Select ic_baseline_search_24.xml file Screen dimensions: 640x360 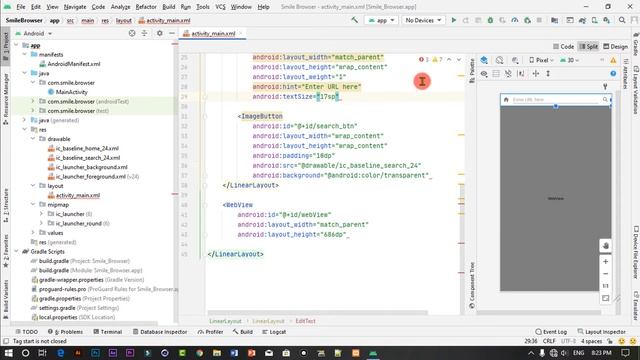(x=88, y=158)
